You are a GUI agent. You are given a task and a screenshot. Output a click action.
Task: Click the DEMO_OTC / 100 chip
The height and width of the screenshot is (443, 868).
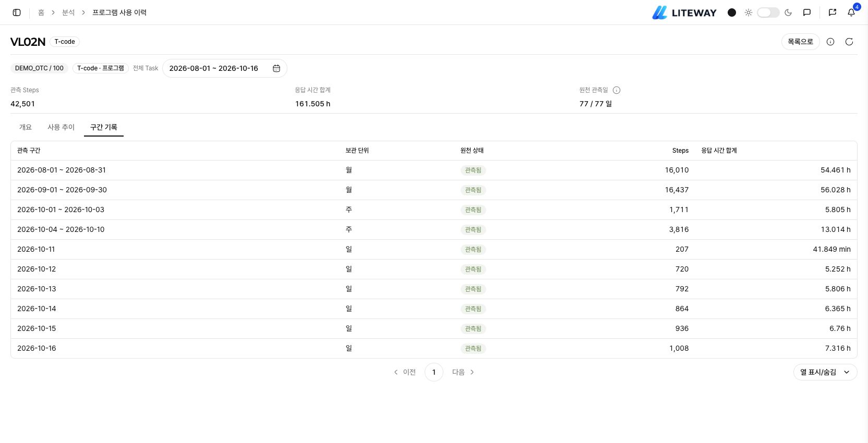(39, 68)
